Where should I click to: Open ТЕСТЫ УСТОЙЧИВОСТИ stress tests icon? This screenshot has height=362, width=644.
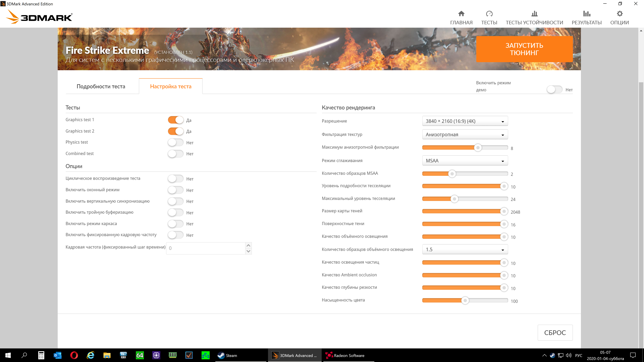pos(534,14)
